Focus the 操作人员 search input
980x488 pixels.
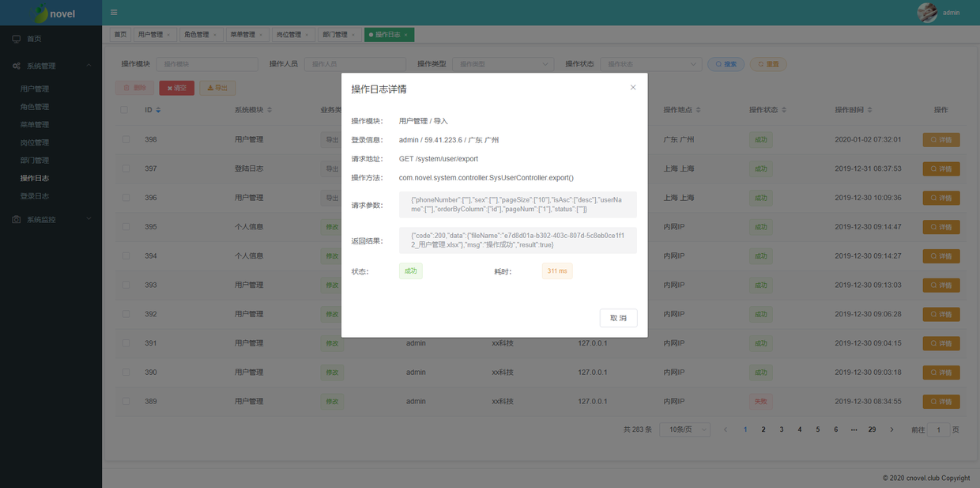coord(355,64)
